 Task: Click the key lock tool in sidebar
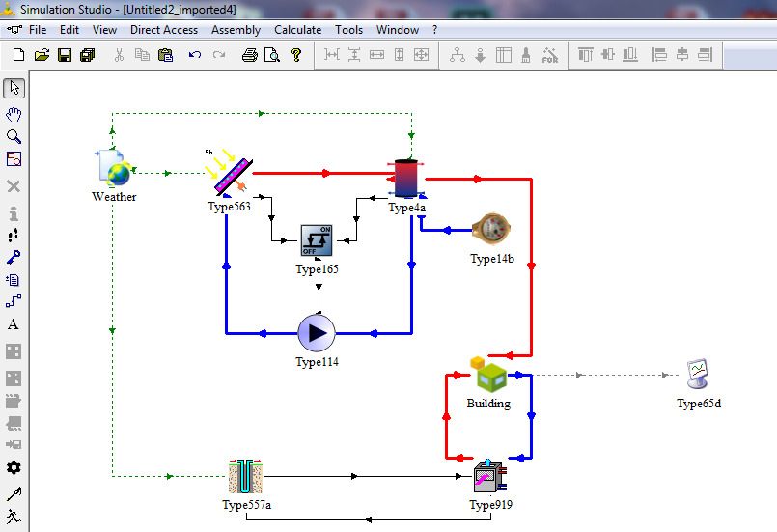(x=14, y=257)
